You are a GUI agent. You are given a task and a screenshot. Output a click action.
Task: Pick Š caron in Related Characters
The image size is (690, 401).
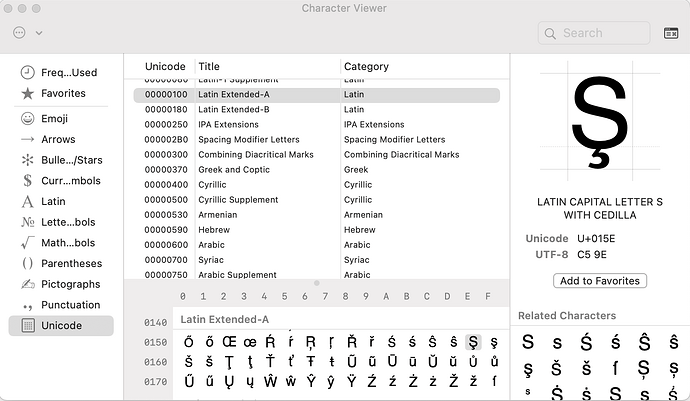click(x=557, y=368)
